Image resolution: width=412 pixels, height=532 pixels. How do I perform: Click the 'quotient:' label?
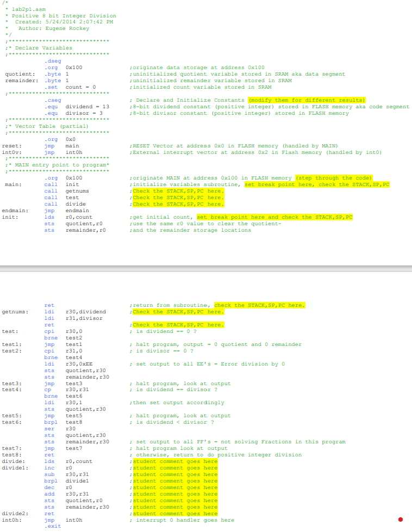tap(20, 74)
